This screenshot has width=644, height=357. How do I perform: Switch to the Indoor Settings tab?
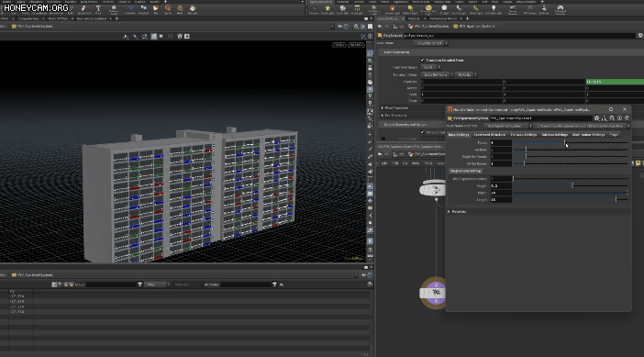(x=589, y=135)
